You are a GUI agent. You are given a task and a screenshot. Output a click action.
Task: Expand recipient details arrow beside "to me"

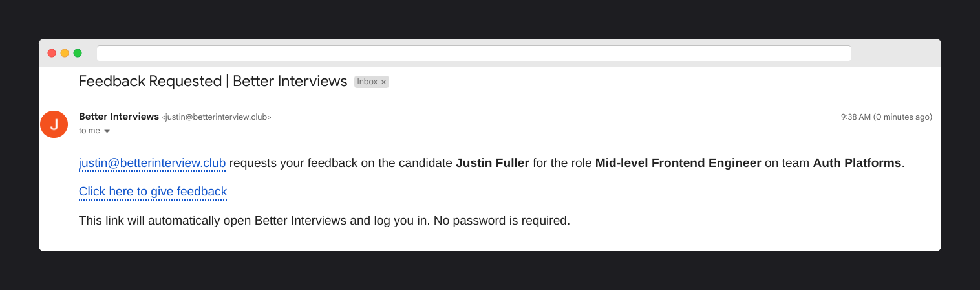(x=107, y=131)
